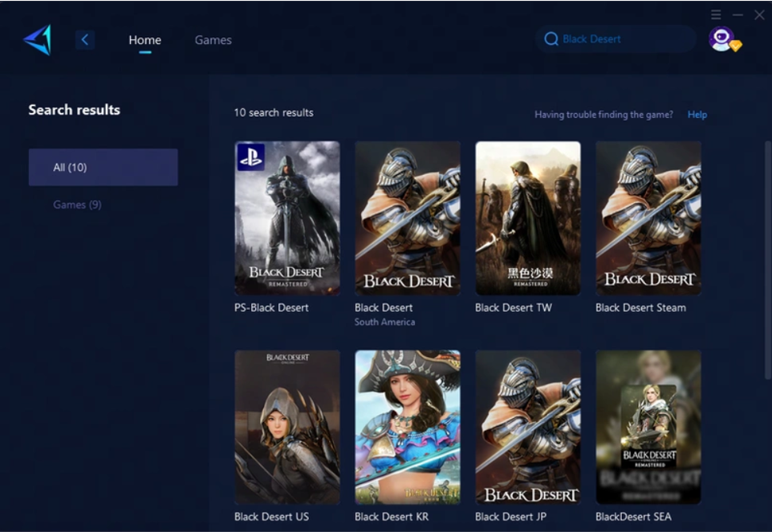
Task: Open the Black Desert KR cover
Action: 408,427
